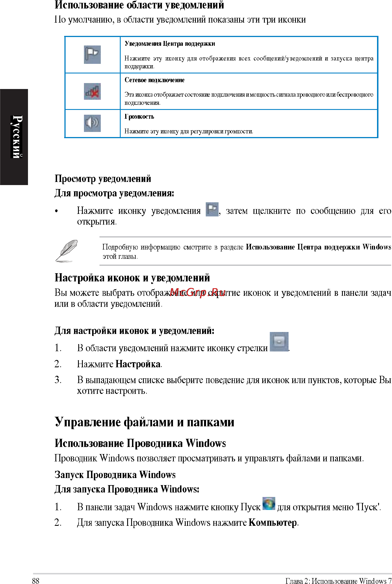392x584 pixels.
Task: Click the subheading "Для запуска Проводника Windows:"
Action: 127,489
